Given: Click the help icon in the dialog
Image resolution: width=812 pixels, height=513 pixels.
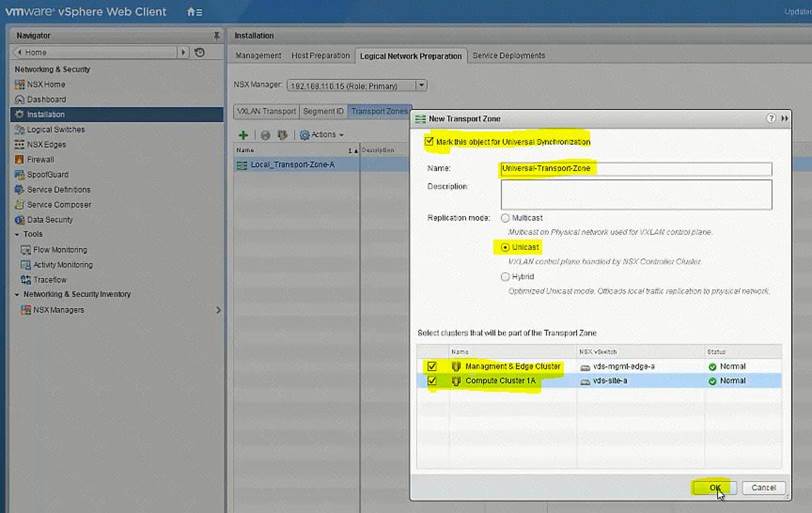Looking at the screenshot, I should click(771, 118).
